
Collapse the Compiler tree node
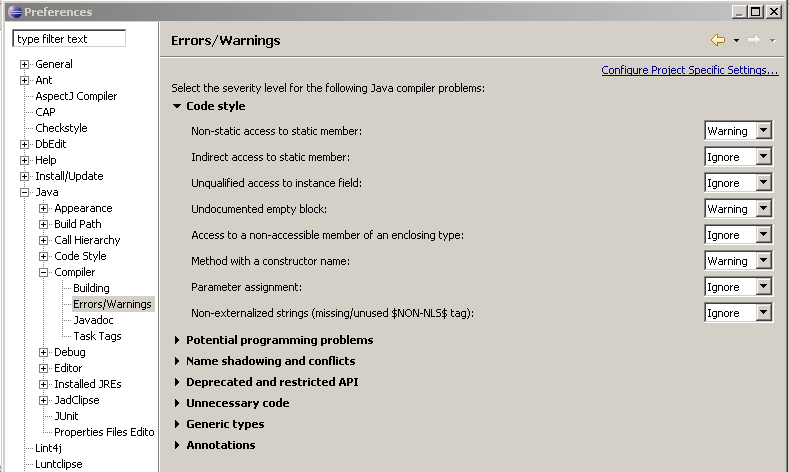[x=44, y=272]
